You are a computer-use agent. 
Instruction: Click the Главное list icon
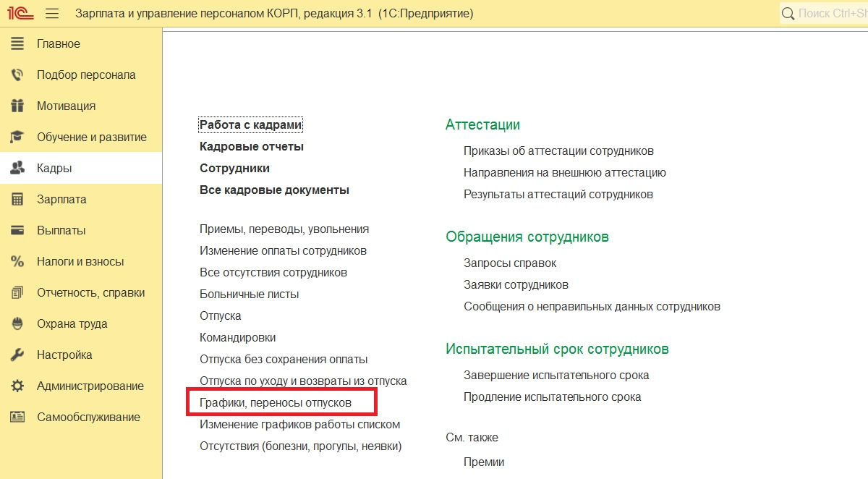click(17, 44)
